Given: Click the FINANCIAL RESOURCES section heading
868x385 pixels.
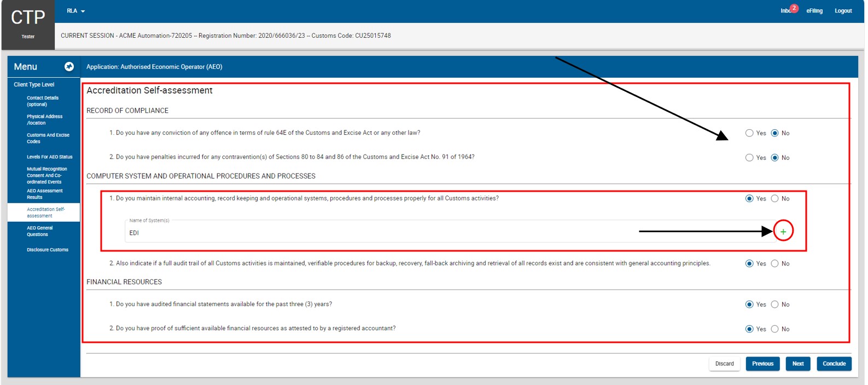Looking at the screenshot, I should 124,282.
